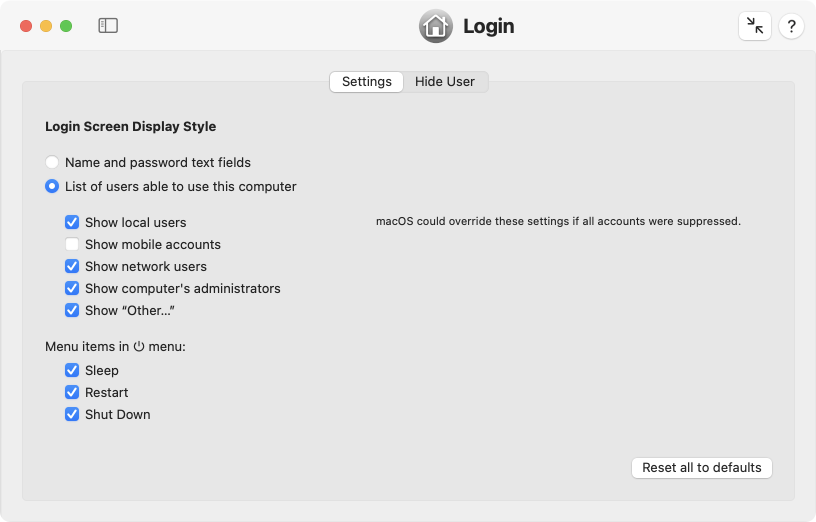
Task: Toggle the sidebar icon in the title bar
Action: tap(108, 26)
